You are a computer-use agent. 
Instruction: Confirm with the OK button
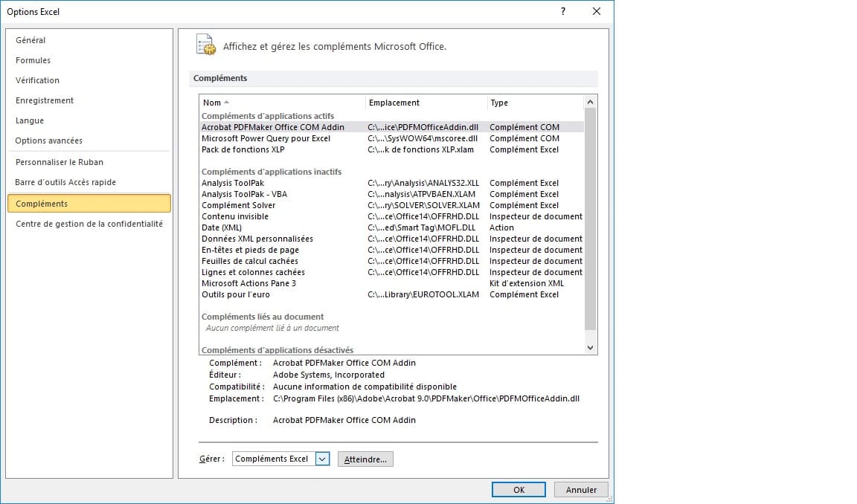click(x=519, y=490)
